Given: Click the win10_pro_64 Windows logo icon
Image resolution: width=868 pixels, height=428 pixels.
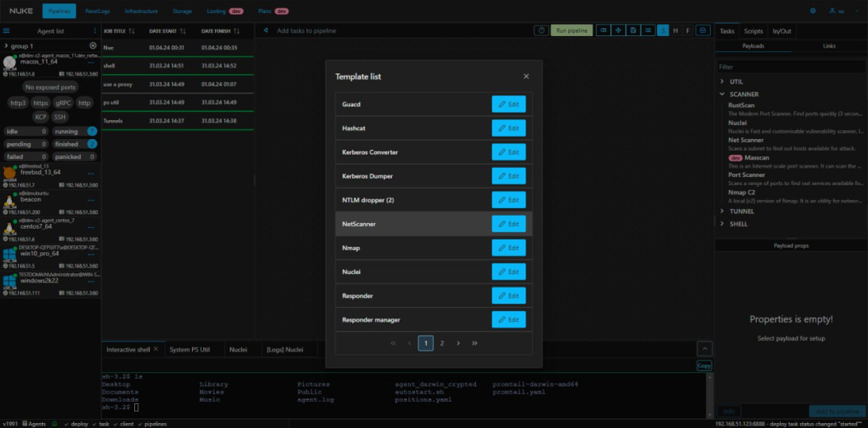Looking at the screenshot, I should [9, 254].
